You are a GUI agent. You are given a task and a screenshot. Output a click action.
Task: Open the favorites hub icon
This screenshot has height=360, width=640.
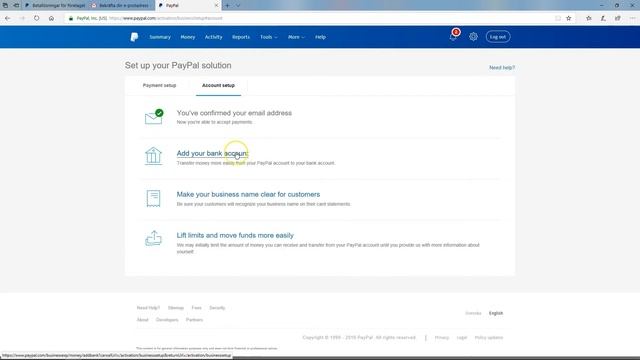click(589, 18)
